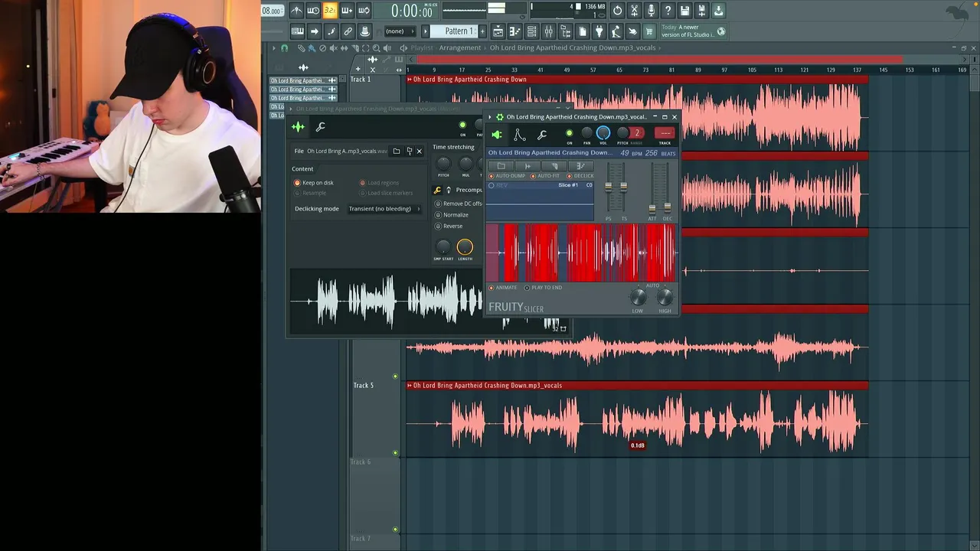Click the precomputed effects wrench icon
Image resolution: width=980 pixels, height=551 pixels.
[x=437, y=190]
